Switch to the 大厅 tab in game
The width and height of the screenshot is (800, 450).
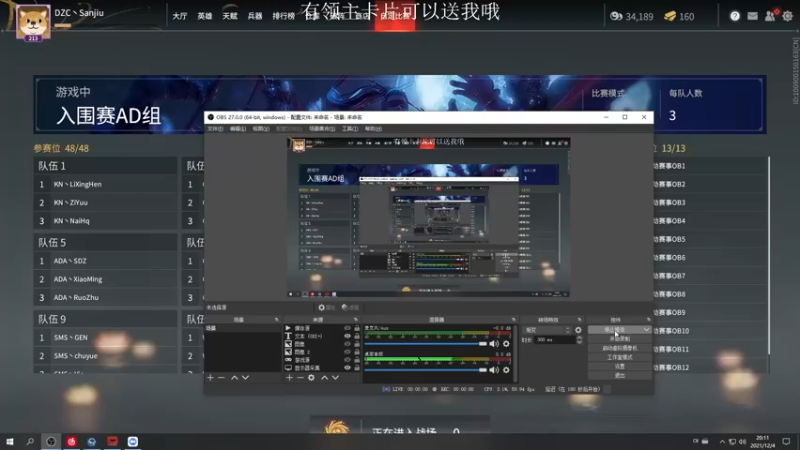(180, 16)
